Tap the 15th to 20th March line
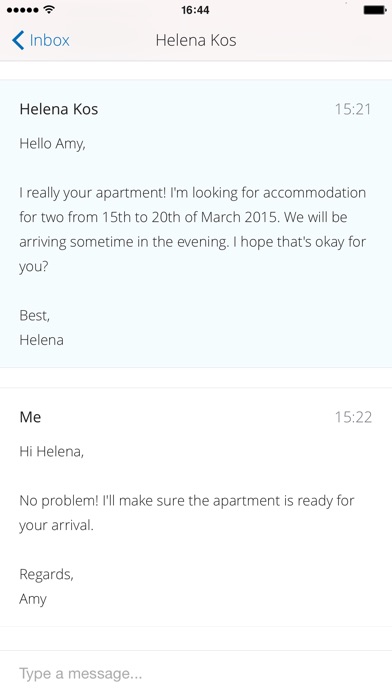This screenshot has width=392, height=696. (183, 218)
